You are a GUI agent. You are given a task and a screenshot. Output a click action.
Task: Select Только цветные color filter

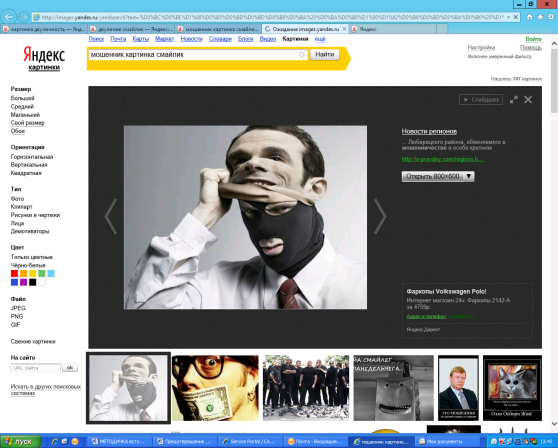[32, 257]
